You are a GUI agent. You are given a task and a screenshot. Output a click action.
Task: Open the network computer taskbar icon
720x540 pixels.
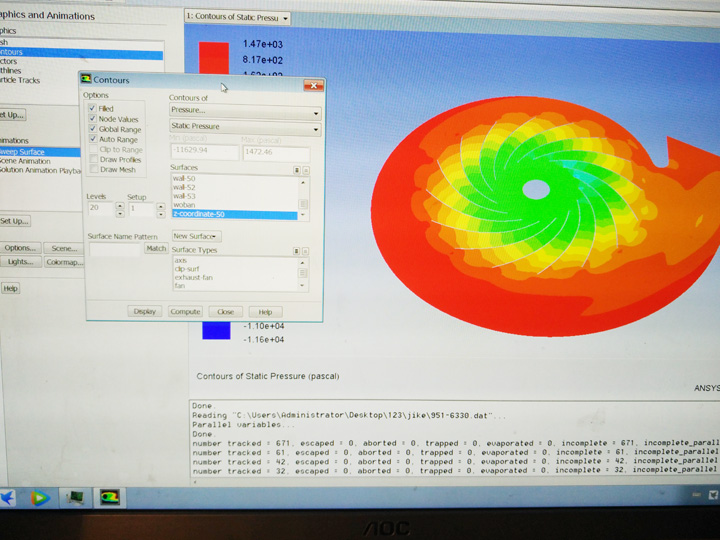(x=75, y=497)
